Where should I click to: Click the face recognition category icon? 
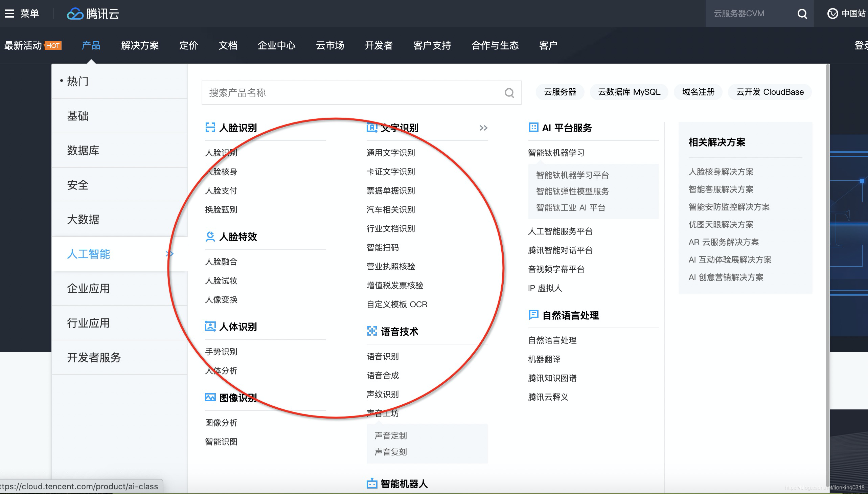click(x=210, y=128)
